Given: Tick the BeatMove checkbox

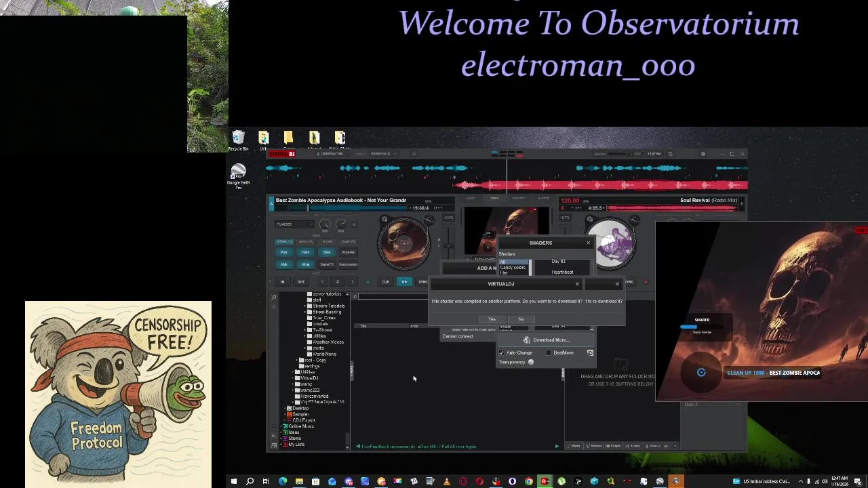Looking at the screenshot, I should coord(549,353).
